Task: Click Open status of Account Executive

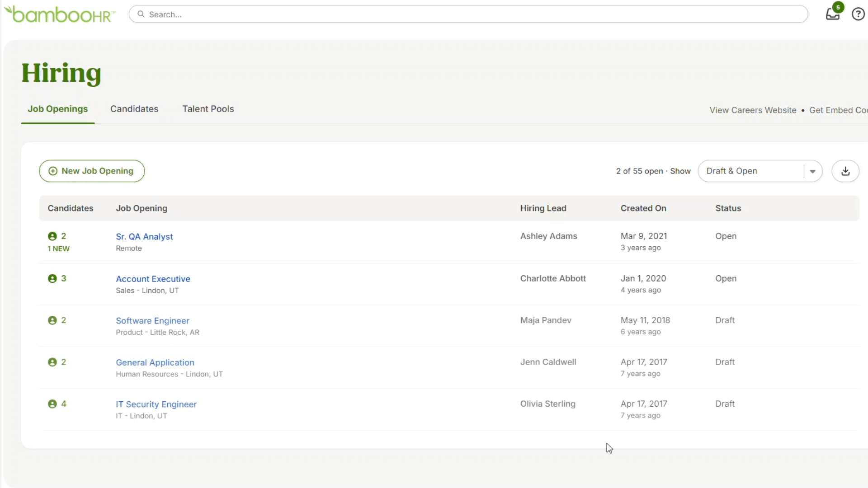Action: point(726,278)
